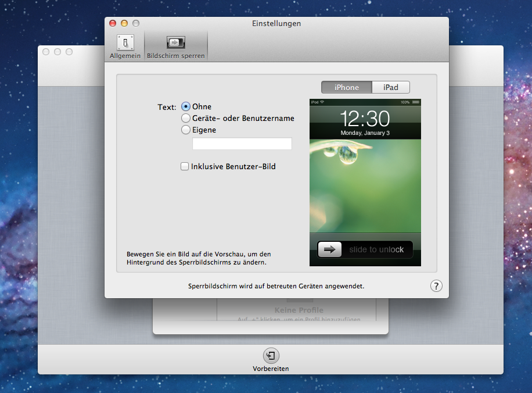532x393 pixels.
Task: Minimize the Einstellungen window
Action: point(124,23)
